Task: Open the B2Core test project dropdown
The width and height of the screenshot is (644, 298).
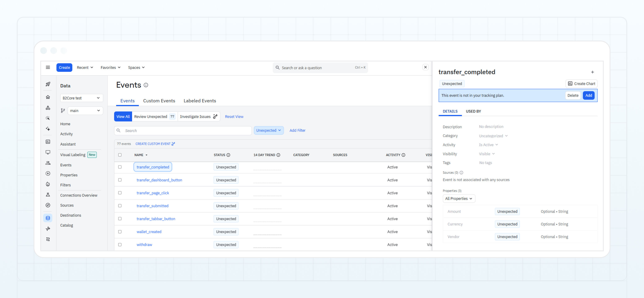Action: click(82, 98)
